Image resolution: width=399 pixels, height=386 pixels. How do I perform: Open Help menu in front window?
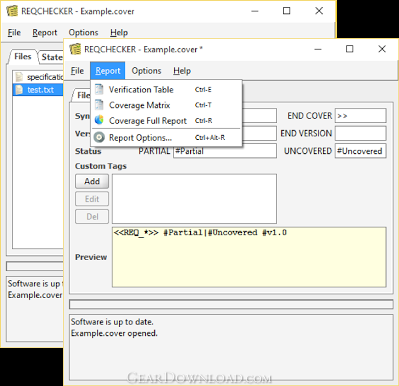(x=182, y=71)
